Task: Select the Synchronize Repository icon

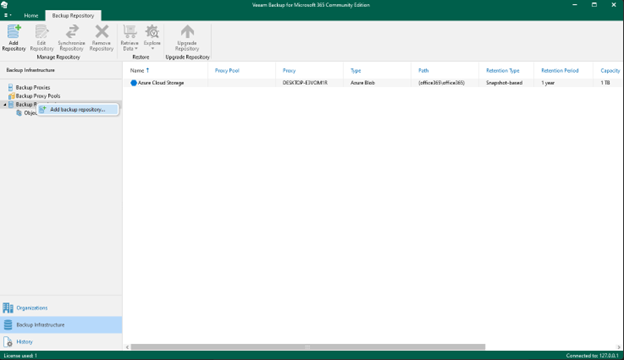Action: (x=71, y=38)
